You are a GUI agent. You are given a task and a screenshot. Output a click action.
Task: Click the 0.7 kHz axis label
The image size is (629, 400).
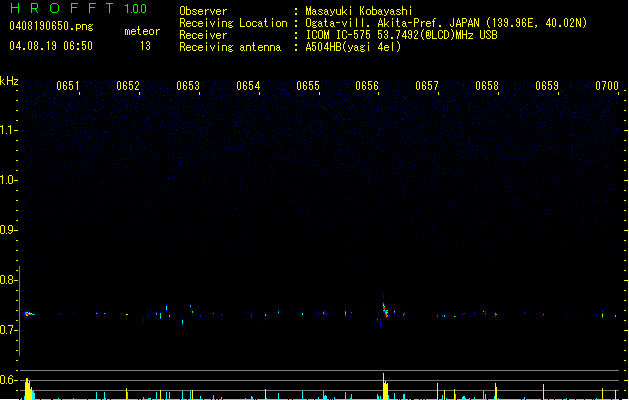(x=8, y=330)
